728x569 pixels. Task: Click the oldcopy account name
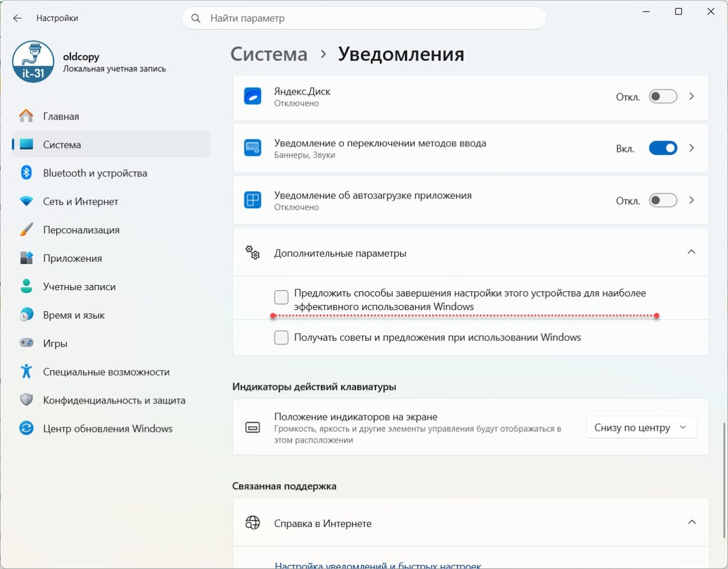[x=81, y=56]
